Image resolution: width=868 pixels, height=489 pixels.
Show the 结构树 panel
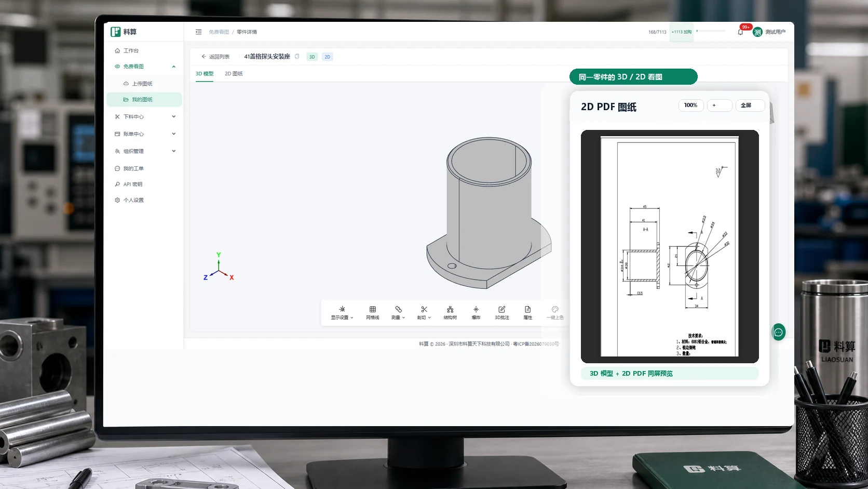point(450,313)
